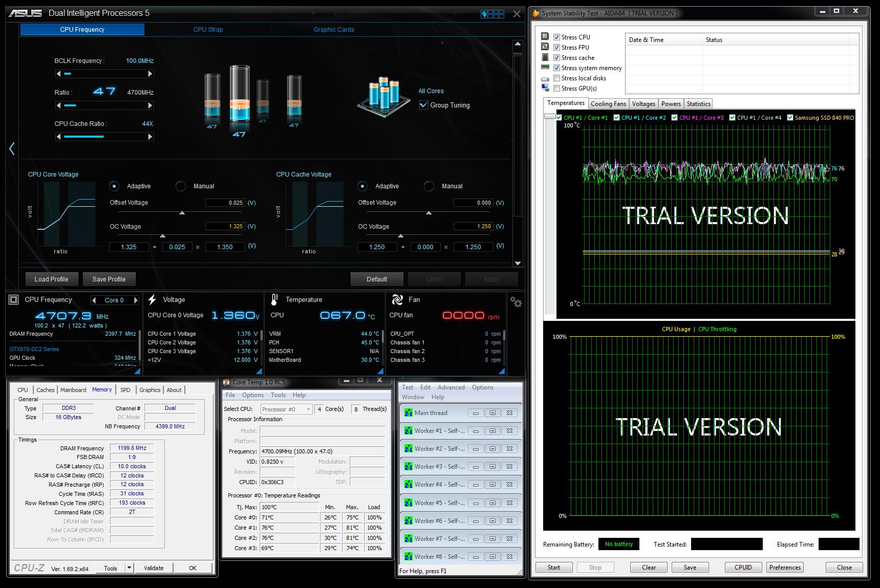Viewport: 880px width, 588px height.
Task: Click the Core Temp app title icon
Action: pos(226,382)
